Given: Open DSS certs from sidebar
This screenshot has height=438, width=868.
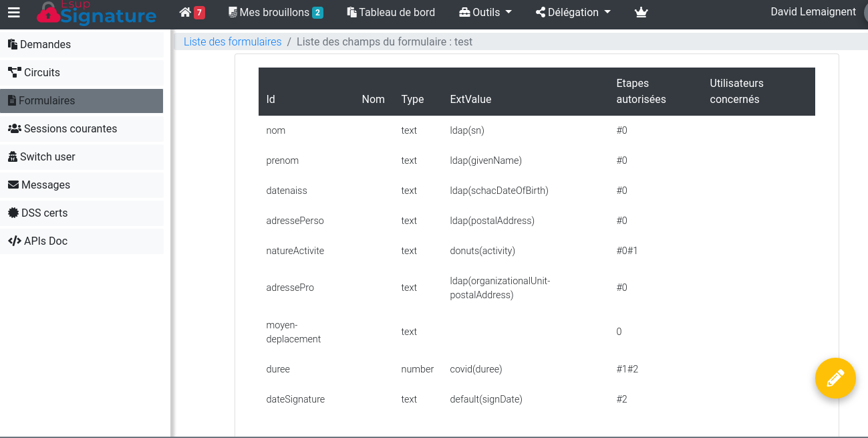Looking at the screenshot, I should point(44,213).
